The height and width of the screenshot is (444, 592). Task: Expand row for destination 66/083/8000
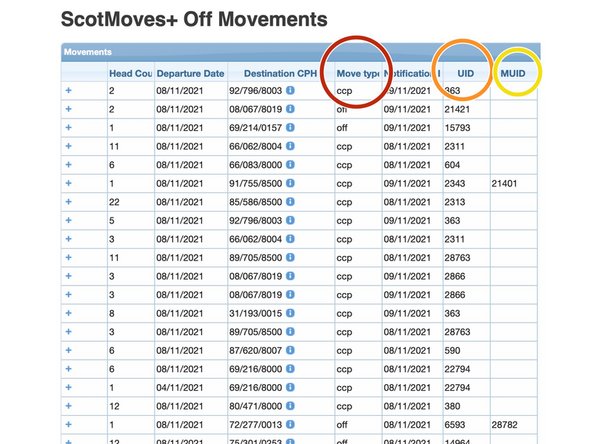[x=68, y=165]
